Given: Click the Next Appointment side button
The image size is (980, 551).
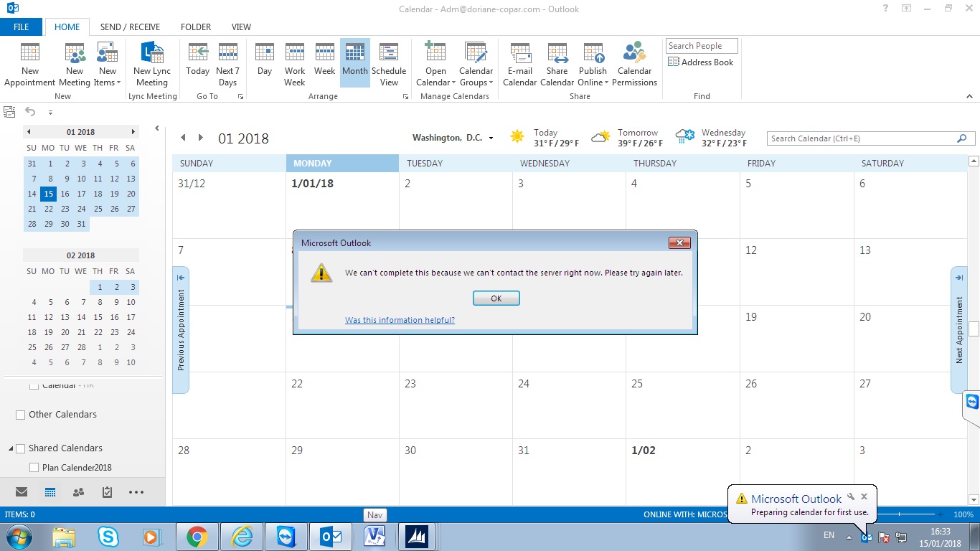Looking at the screenshot, I should (959, 330).
